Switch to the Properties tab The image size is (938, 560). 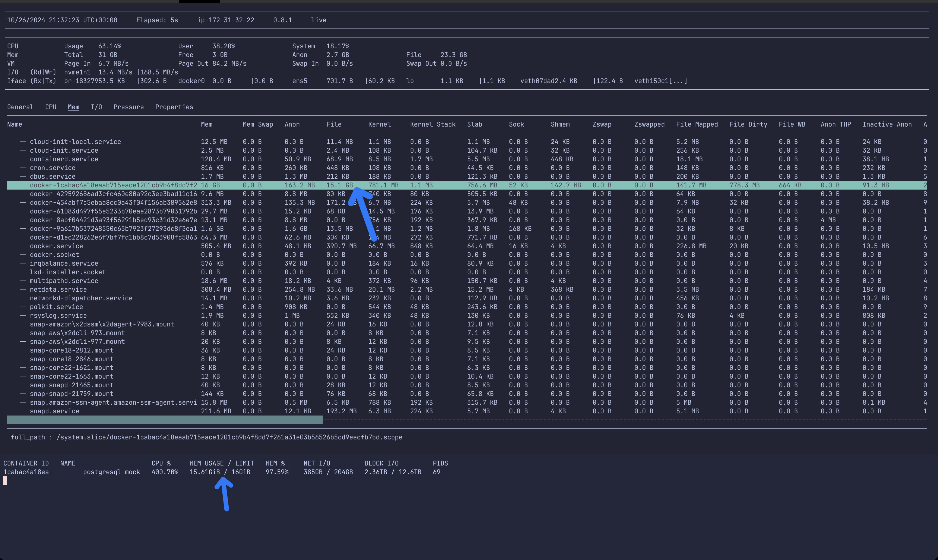pos(174,107)
